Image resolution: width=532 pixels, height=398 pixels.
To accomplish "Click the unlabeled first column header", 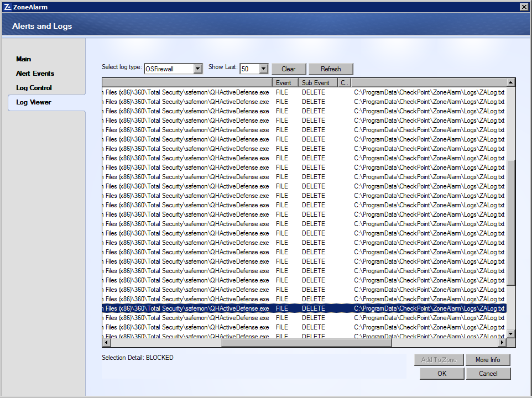I will coord(187,83).
